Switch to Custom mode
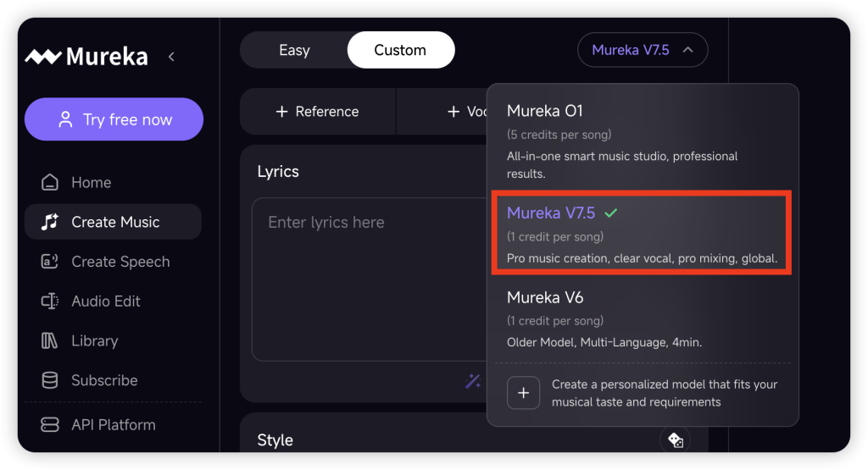 coord(400,50)
